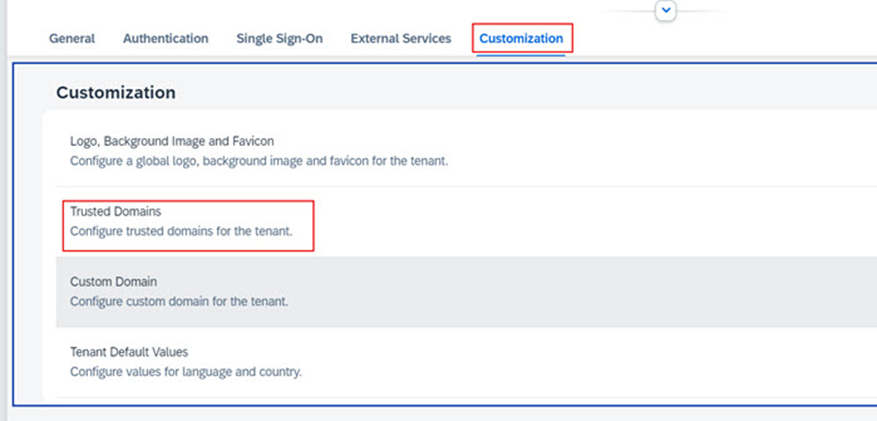Open the Authentication tab
Image resolution: width=877 pixels, height=421 pixels.
[x=165, y=39]
